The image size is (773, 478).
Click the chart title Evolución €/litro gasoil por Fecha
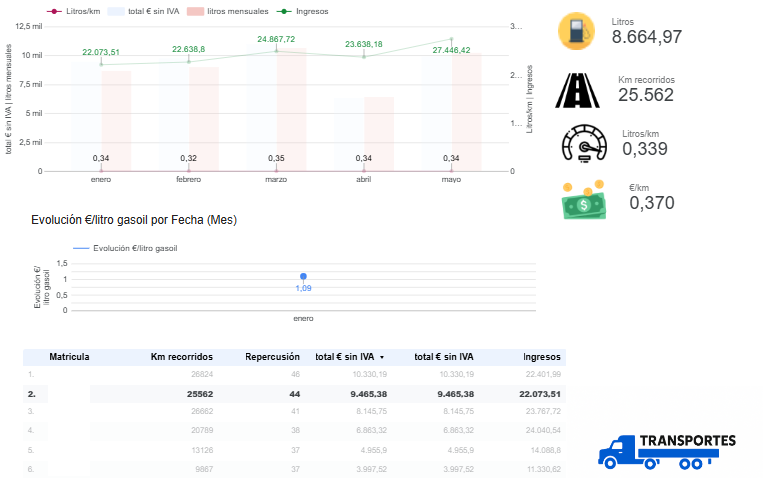click(134, 220)
